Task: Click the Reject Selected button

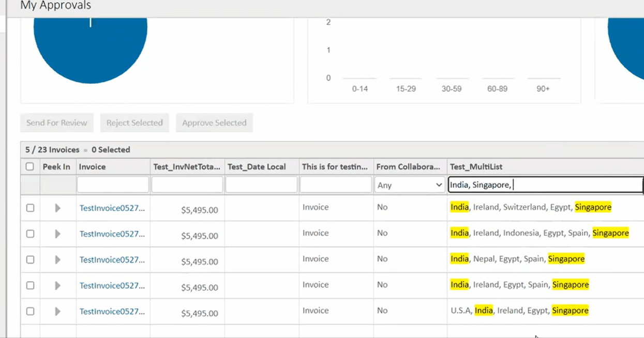Action: [134, 122]
